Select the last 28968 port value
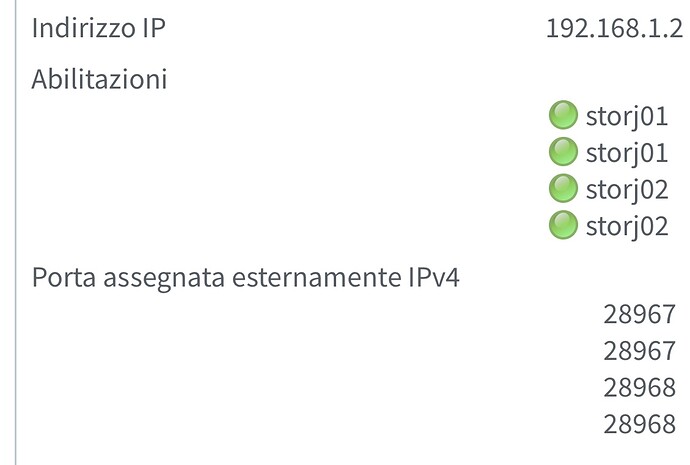690x465 pixels. 639,424
